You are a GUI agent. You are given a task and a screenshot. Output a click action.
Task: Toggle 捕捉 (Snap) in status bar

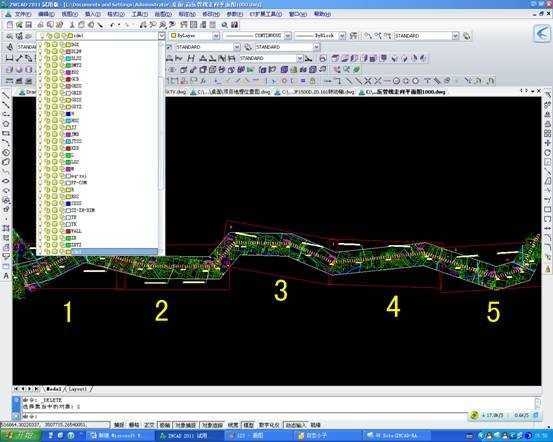(x=120, y=425)
